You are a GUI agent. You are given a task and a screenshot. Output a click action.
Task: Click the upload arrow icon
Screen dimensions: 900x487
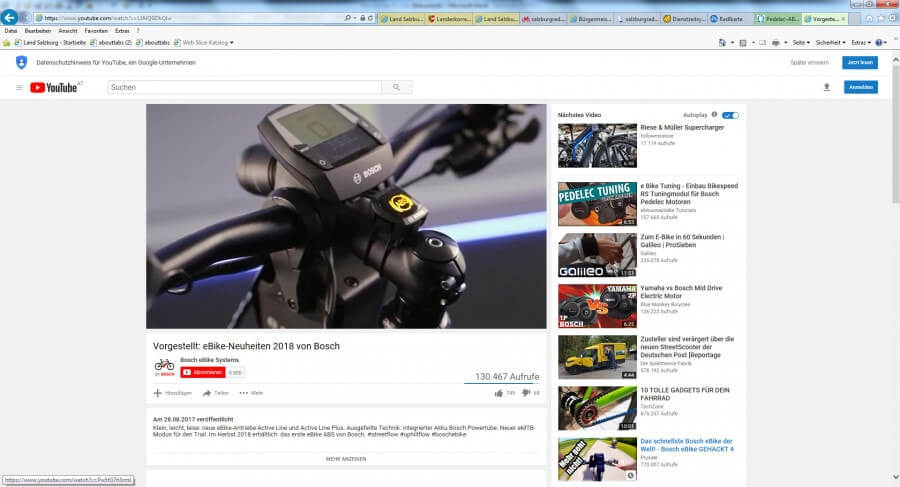point(826,88)
